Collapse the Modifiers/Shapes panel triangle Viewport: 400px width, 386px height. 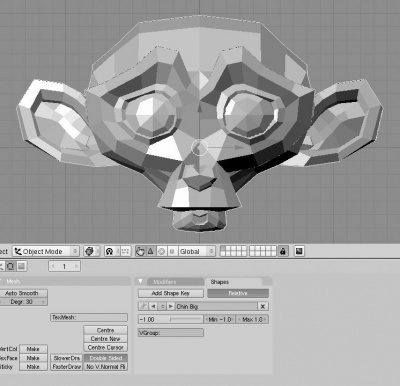(140, 281)
